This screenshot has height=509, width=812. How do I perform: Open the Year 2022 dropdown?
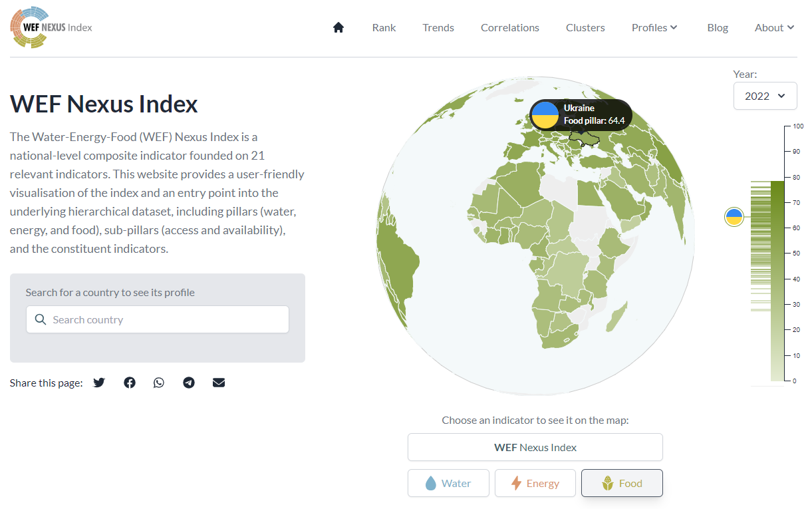[x=765, y=96]
